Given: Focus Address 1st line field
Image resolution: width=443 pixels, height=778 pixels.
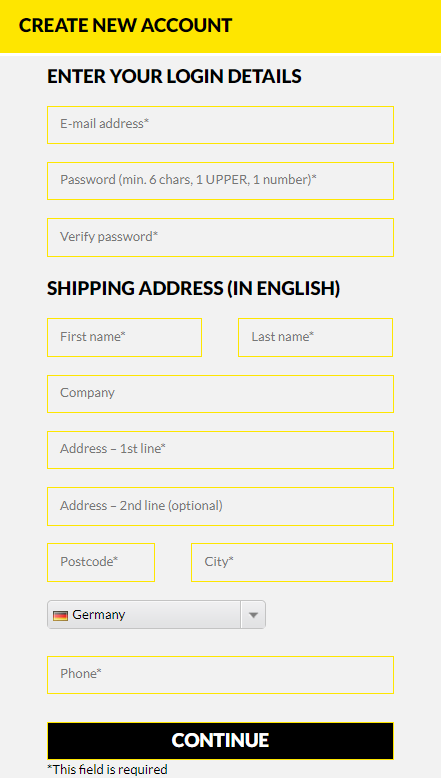Looking at the screenshot, I should pos(221,450).
